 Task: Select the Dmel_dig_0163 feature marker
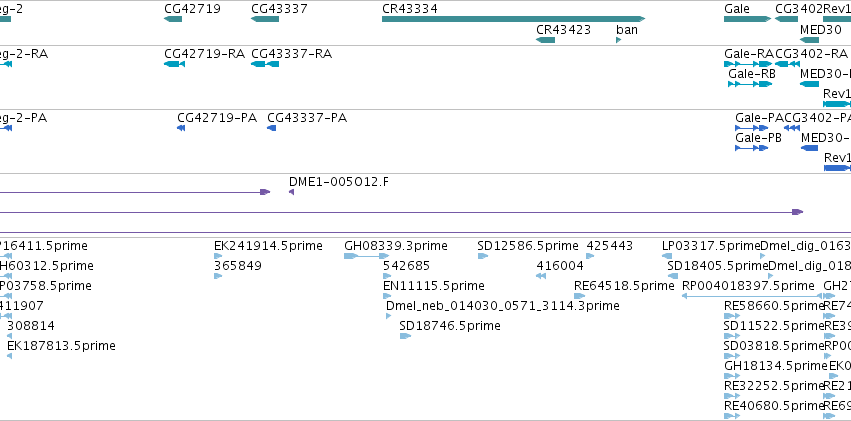(763, 256)
